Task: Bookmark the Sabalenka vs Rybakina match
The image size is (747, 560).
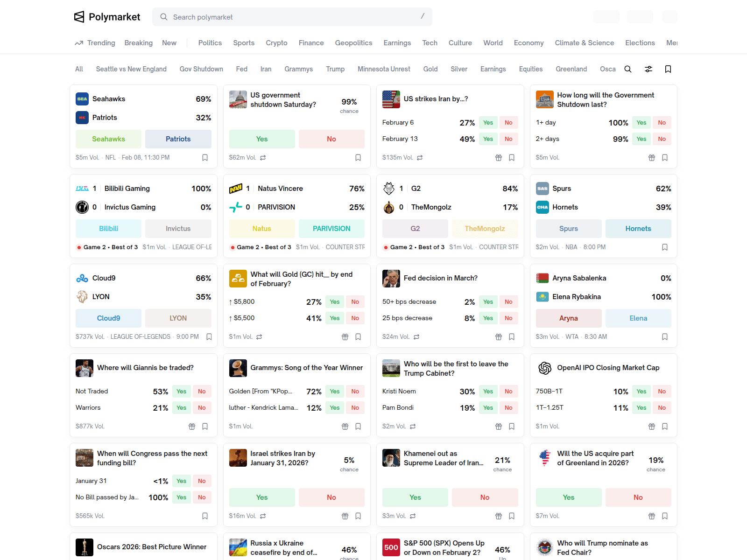Action: point(664,336)
